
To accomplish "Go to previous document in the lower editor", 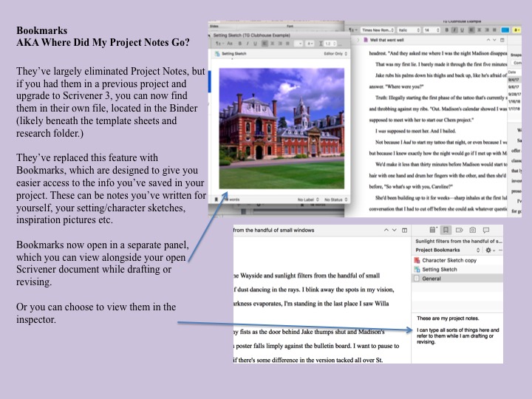I will 386,230.
